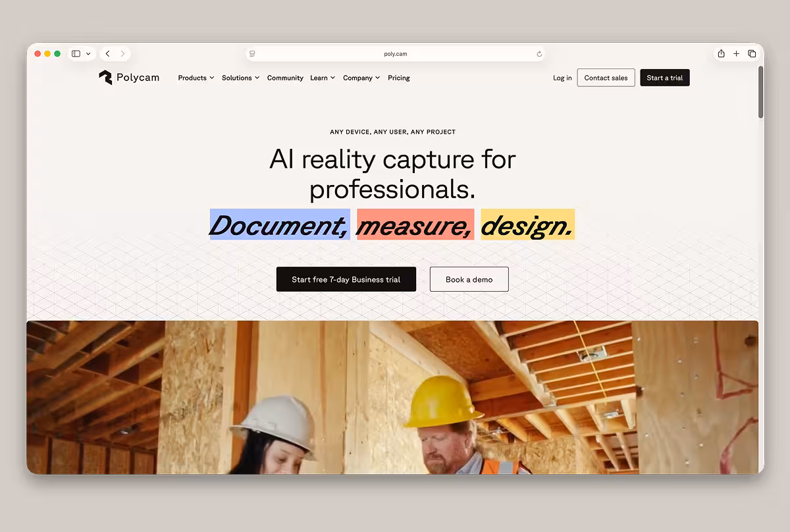Show the tab overview icon
Screen dimensions: 790x532
point(752,54)
